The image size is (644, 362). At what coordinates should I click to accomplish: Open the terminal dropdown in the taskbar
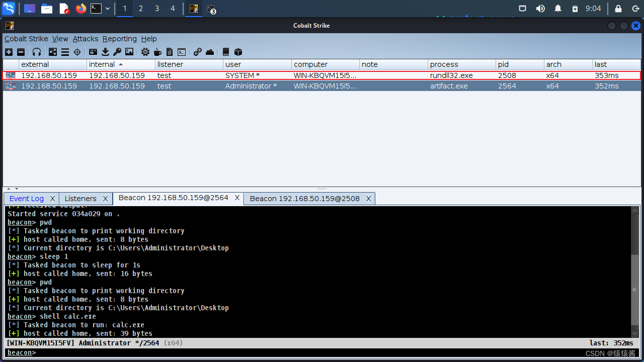point(107,9)
